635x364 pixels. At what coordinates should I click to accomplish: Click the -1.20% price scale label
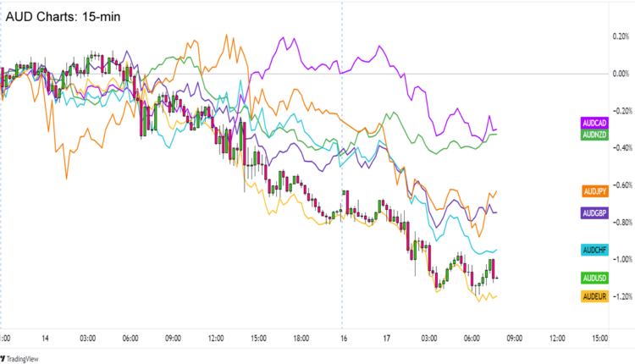[x=619, y=296]
